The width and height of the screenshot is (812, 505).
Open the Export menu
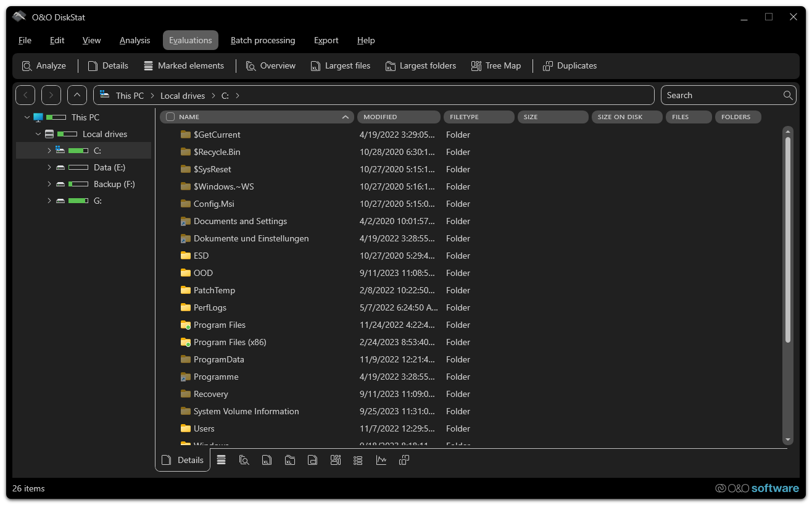coord(326,40)
